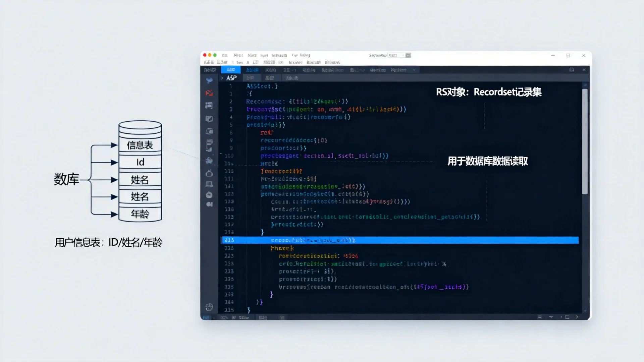This screenshot has width=644, height=362.
Task: Click the blue icon at status bar left
Action: [x=206, y=317]
